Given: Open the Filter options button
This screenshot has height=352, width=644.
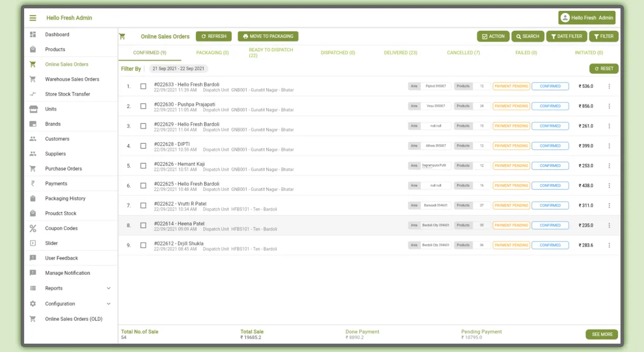Looking at the screenshot, I should click(x=604, y=36).
